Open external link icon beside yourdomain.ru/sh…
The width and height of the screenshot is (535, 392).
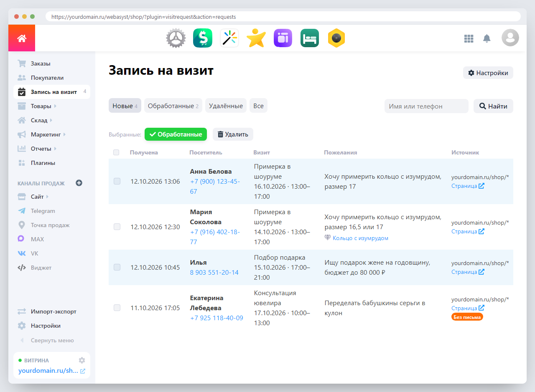click(83, 371)
